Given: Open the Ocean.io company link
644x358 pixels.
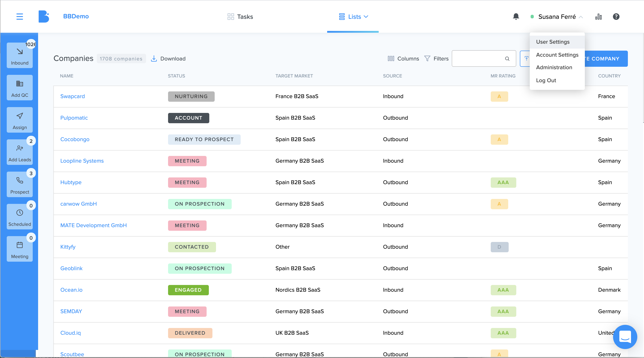Looking at the screenshot, I should point(71,290).
